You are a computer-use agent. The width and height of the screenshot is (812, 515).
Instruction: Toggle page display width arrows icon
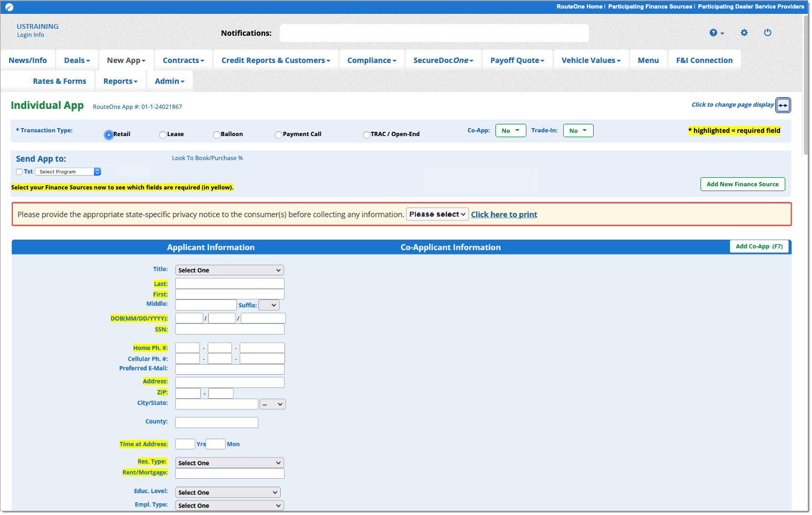783,105
